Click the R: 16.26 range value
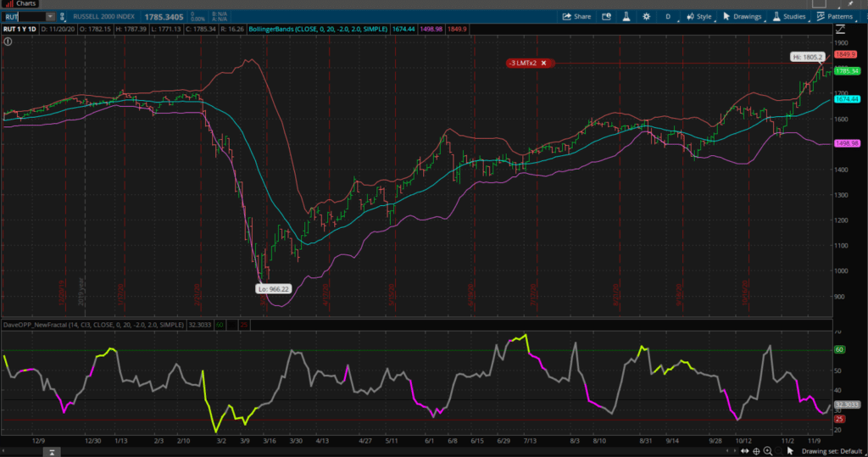 (x=232, y=30)
